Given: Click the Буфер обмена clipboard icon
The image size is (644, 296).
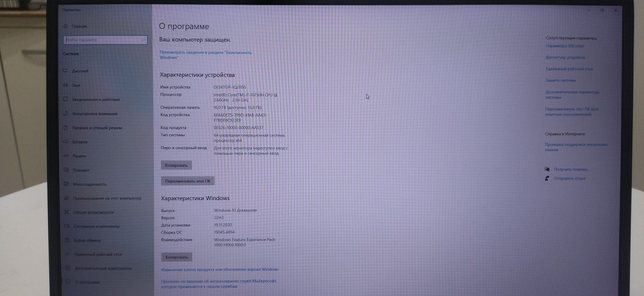Looking at the screenshot, I should pos(67,240).
